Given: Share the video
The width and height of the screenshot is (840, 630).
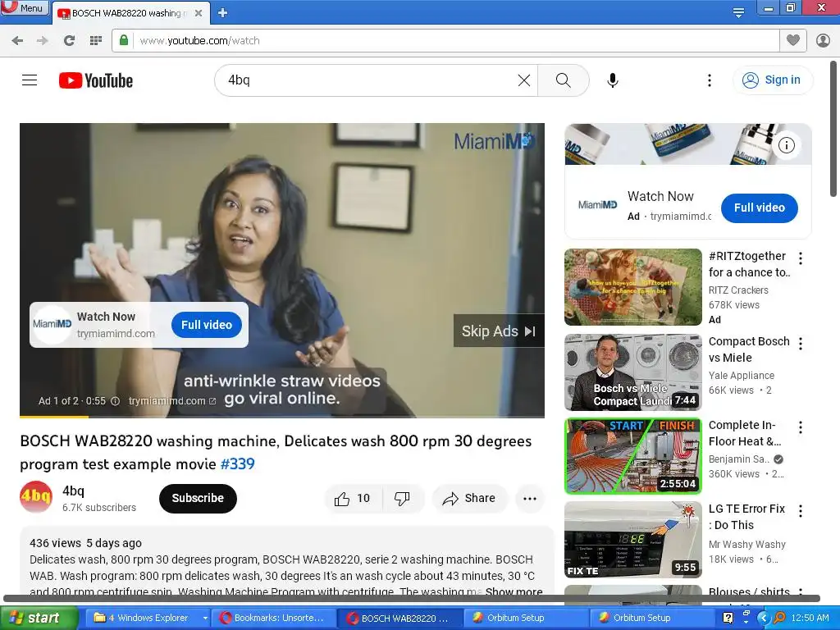Looking at the screenshot, I should pos(469,499).
